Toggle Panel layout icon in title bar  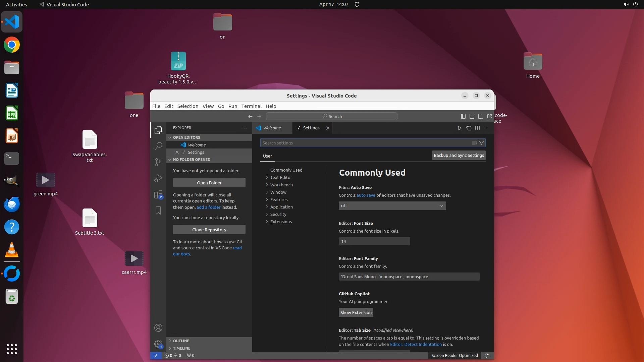coord(472,116)
